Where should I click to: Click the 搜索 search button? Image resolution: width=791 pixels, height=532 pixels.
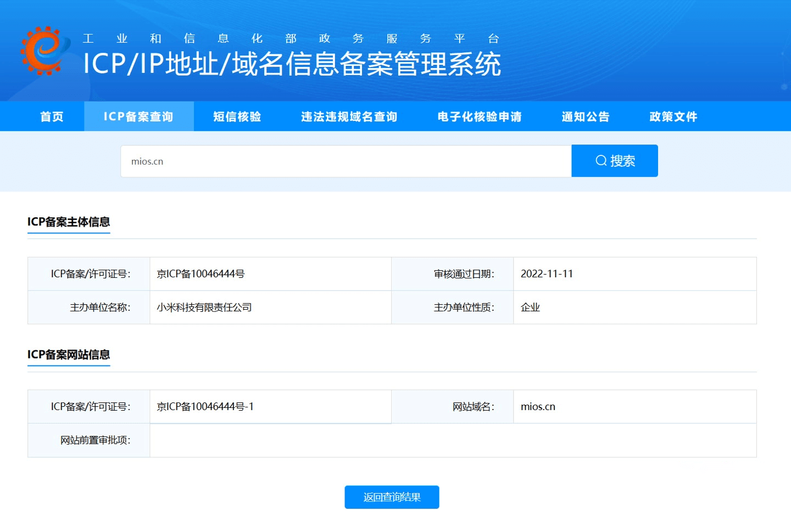click(615, 160)
